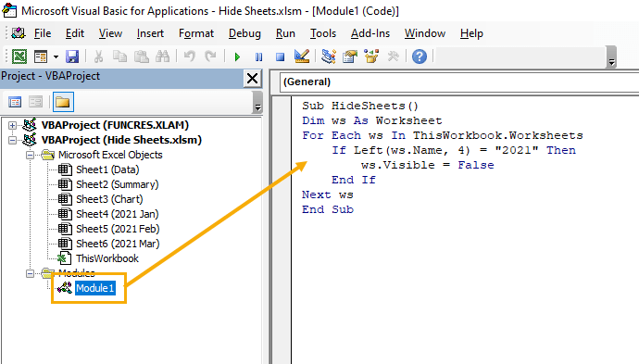Select Sheet3 (Chart) in project tree
Screen dimensions: 639x364
coord(109,199)
